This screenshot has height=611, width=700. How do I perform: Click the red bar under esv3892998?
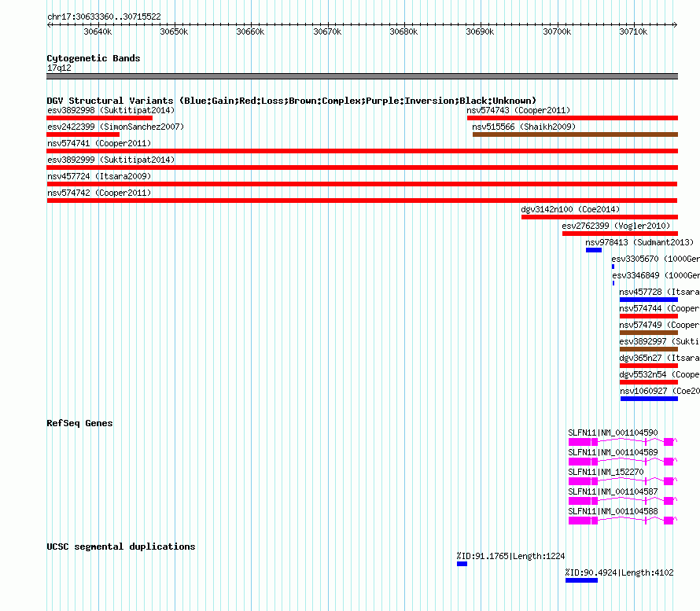(100, 118)
